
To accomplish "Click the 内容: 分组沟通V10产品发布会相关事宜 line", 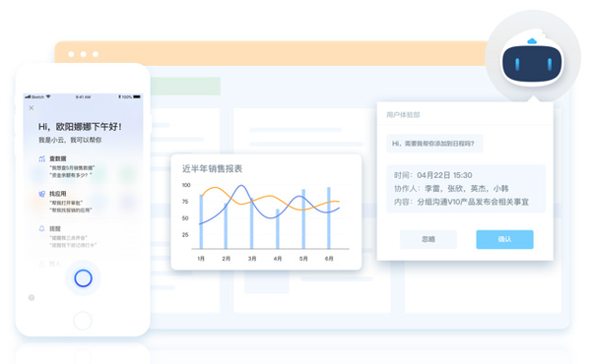I will pos(461,202).
